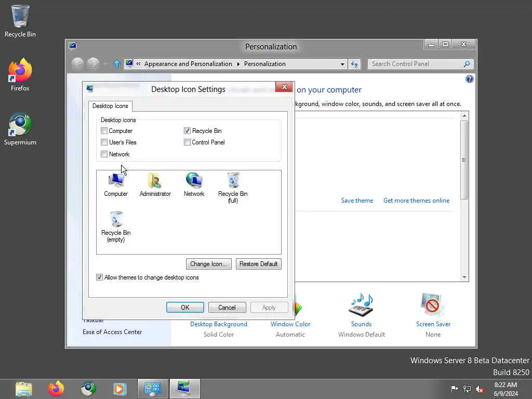The image size is (532, 399).
Task: Switch to the Desktop Icons tab
Action: coord(110,106)
